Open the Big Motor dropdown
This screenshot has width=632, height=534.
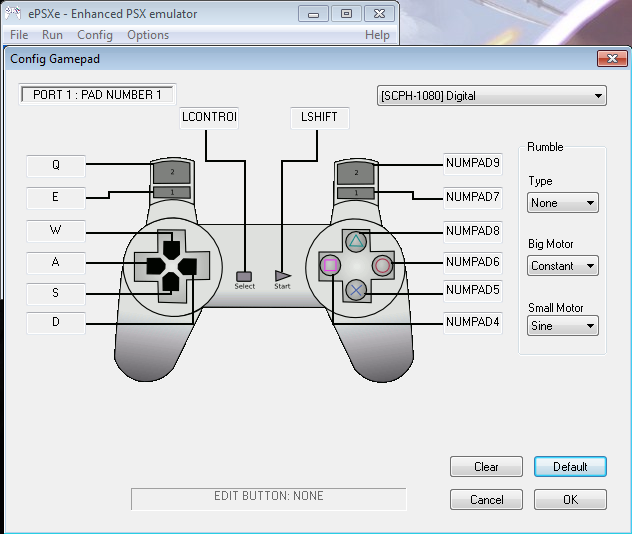click(x=563, y=266)
